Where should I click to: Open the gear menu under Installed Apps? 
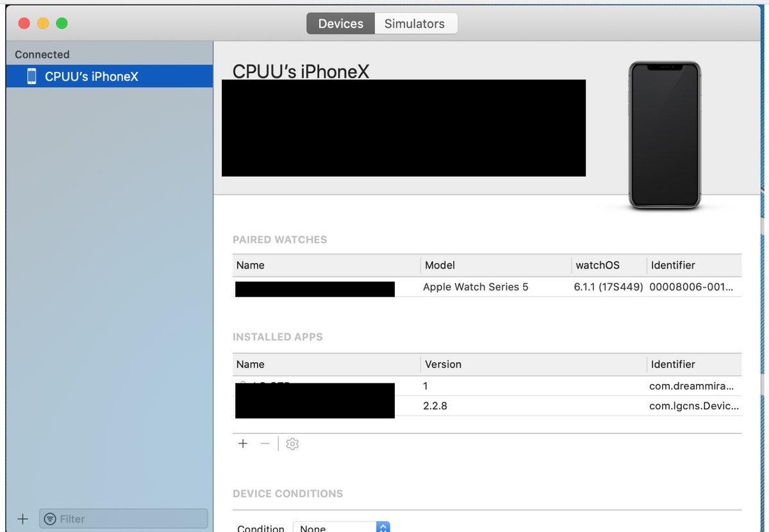[x=292, y=444]
